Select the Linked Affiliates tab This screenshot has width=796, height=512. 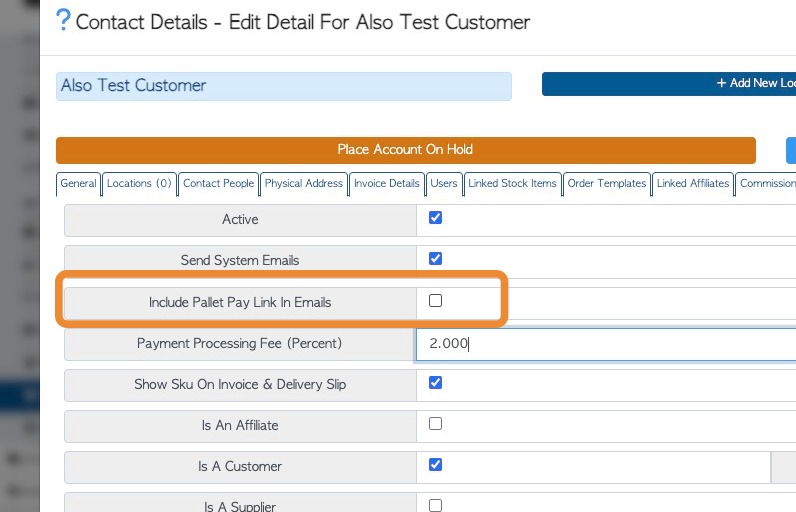tap(693, 184)
